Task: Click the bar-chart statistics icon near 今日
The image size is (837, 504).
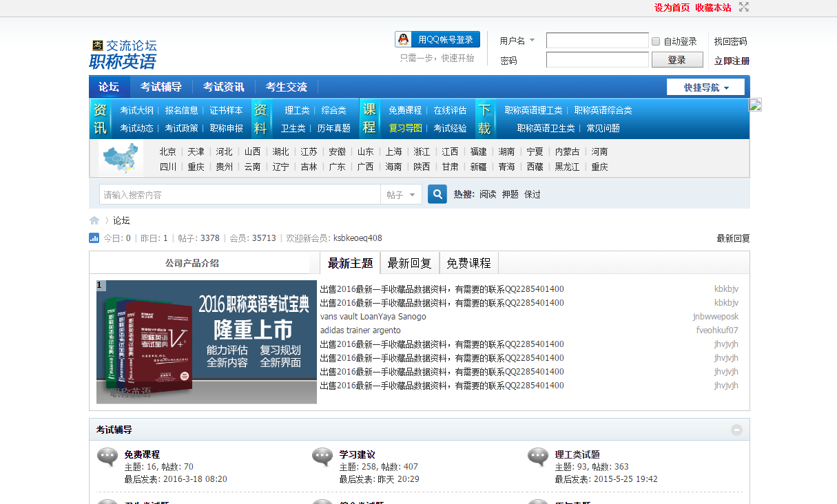Action: pos(94,238)
